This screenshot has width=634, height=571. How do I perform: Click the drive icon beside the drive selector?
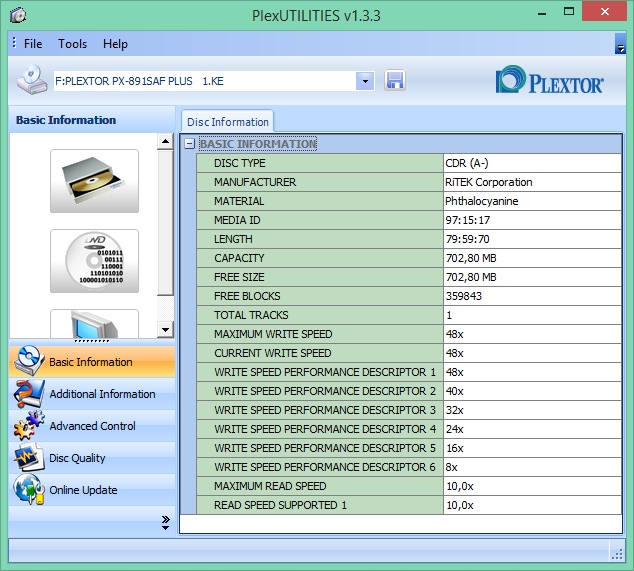pyautogui.click(x=32, y=80)
